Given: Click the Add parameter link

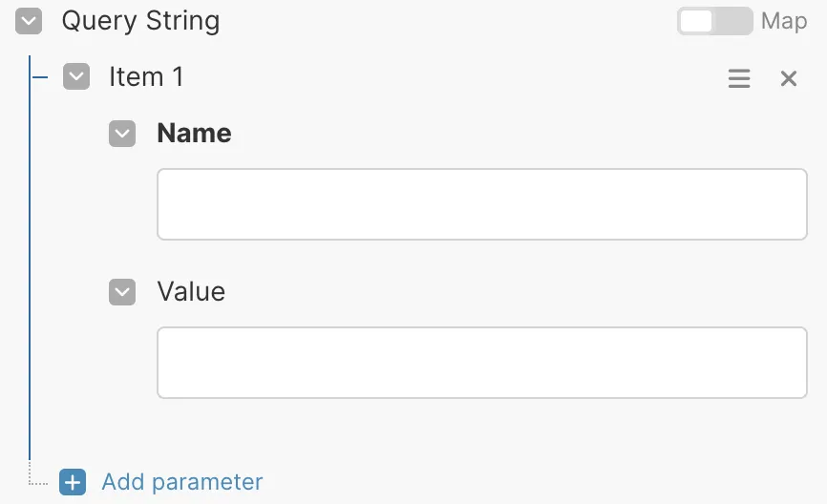Looking at the screenshot, I should point(181,482).
